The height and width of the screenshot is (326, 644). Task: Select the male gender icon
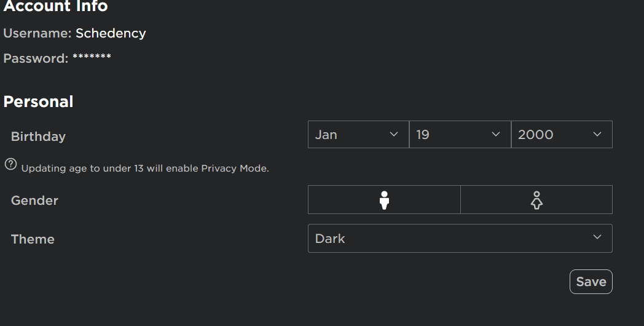click(x=384, y=200)
